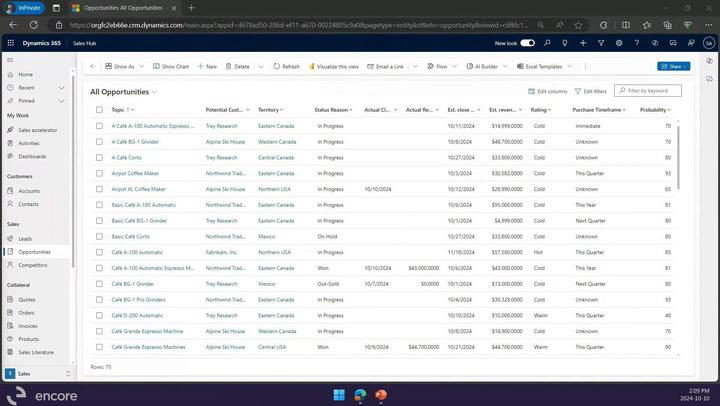720x406 pixels.
Task: Open the Airpot Coffee Maker opportunity
Action: tap(135, 173)
